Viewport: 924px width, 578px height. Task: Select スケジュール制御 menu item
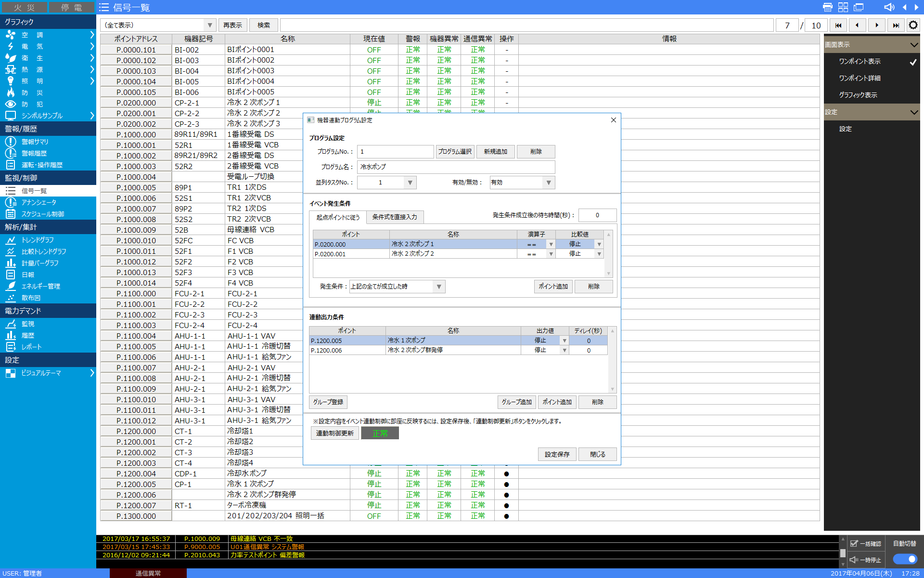click(42, 214)
